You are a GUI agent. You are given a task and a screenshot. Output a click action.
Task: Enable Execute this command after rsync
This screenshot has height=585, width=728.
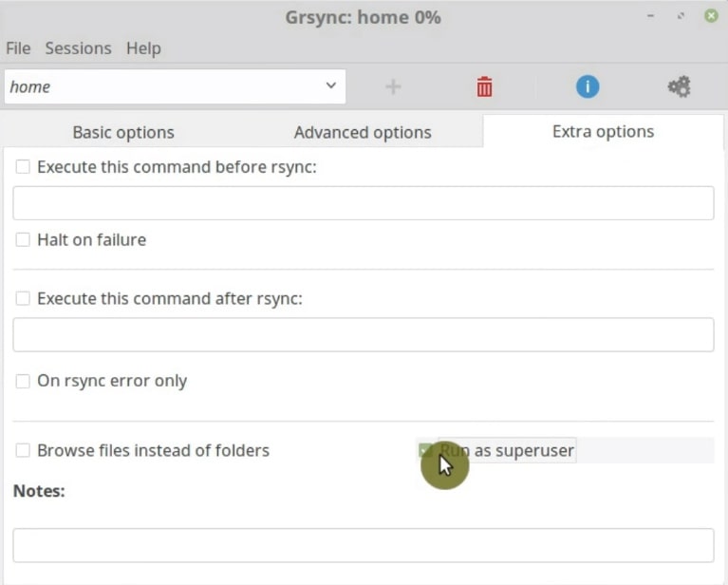coord(23,298)
